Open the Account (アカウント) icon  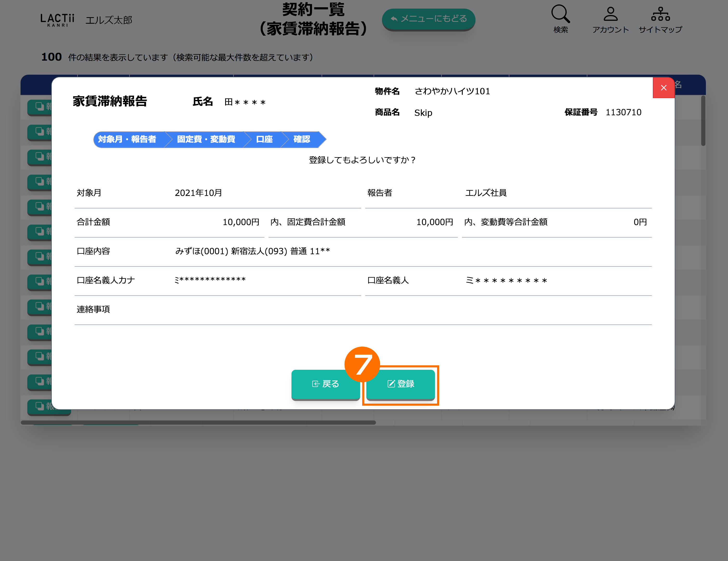pos(610,15)
